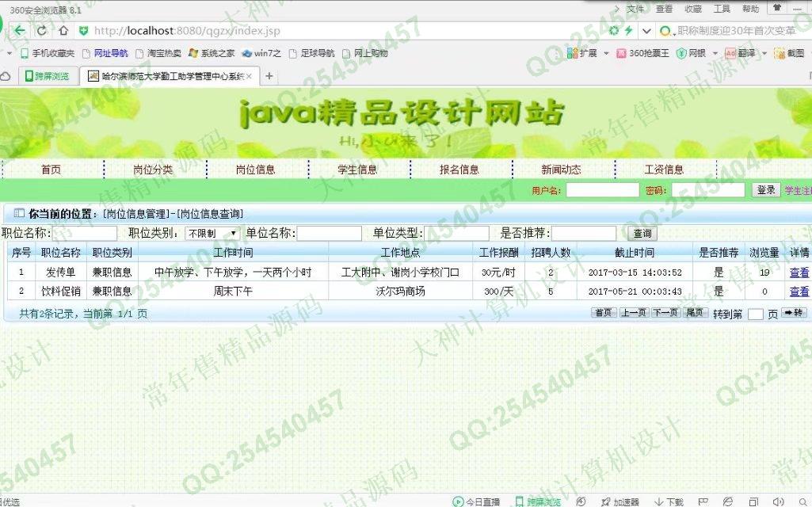
Task: Close the 哈尔滨师范大学勤工助学 tab
Action: [x=249, y=76]
